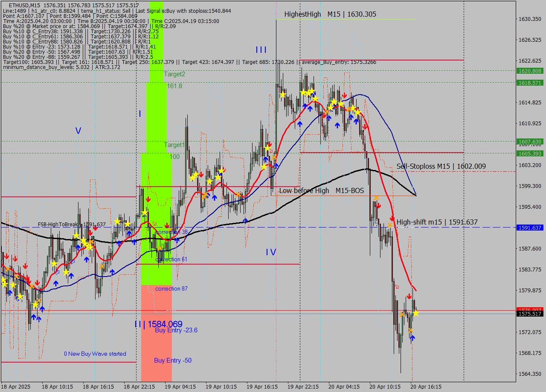Image resolution: width=546 pixels, height=392 pixels.
Task: Select the ETHUSD,M15 chart title
Action: coord(26,5)
